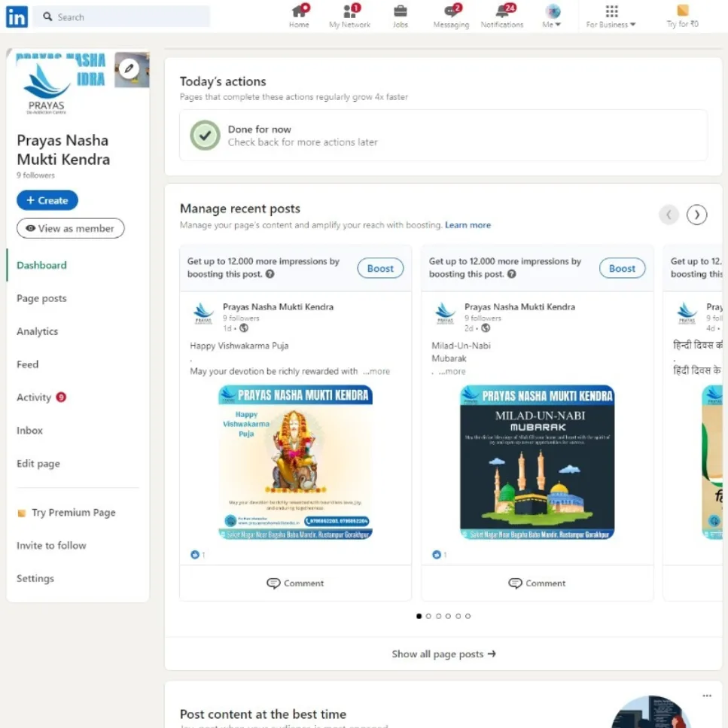This screenshot has width=728, height=728.
Task: Click Show all page posts link
Action: point(444,653)
